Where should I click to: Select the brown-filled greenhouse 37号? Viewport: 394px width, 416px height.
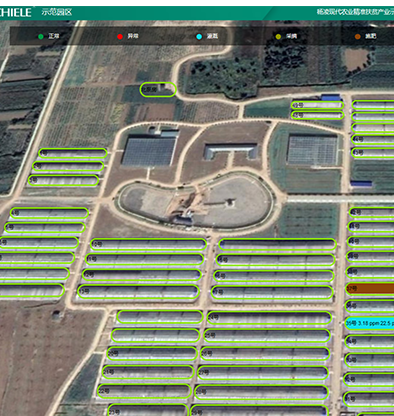[x=370, y=289]
